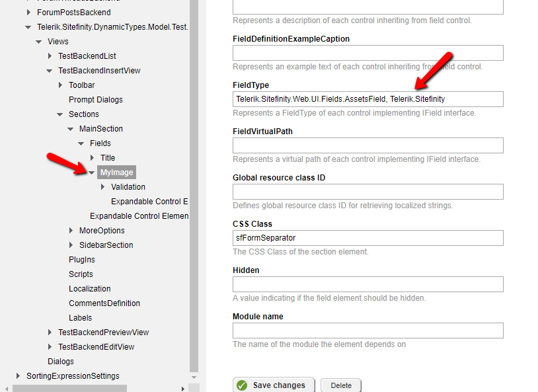Expand the TestBackendEditView node arrow
This screenshot has height=392, width=538.
(x=50, y=347)
